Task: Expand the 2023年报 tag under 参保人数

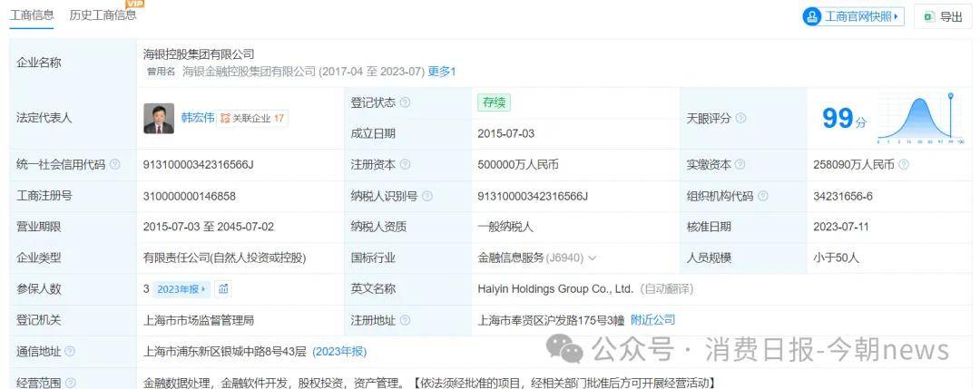Action: 181,288
